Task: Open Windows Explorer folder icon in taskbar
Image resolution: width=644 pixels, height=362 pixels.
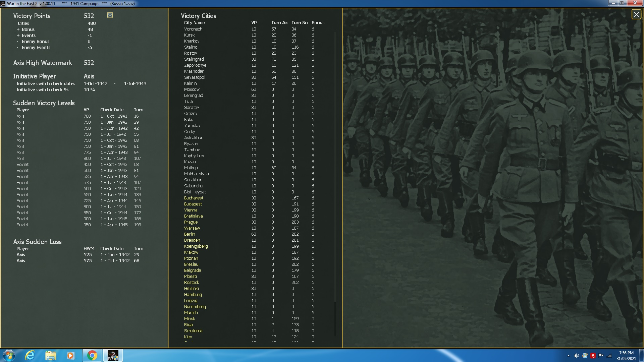Action: pos(50,355)
